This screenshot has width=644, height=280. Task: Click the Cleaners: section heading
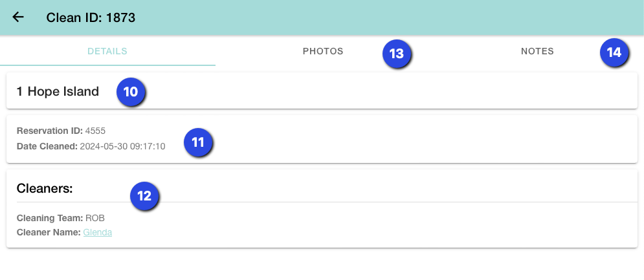tap(44, 188)
